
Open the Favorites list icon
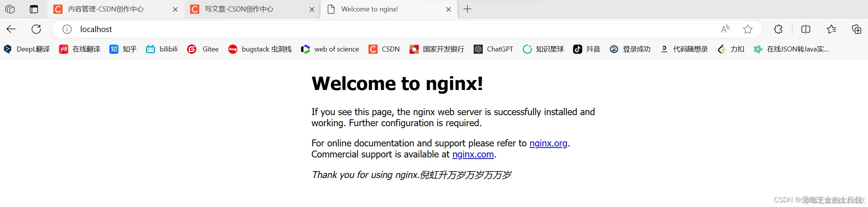[x=831, y=29]
